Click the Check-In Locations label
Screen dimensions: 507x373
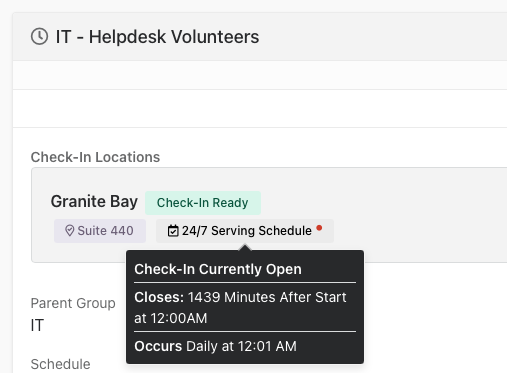click(95, 157)
